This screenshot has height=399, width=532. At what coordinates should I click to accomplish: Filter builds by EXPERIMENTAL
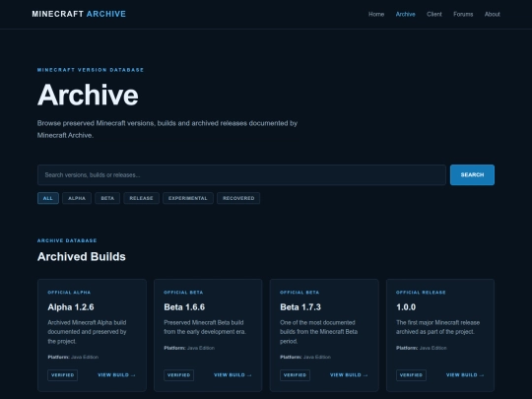tap(188, 198)
